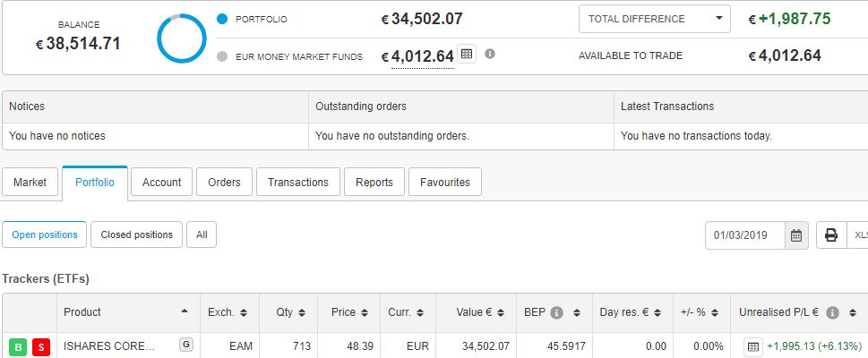
Task: Show Closed positions
Action: (x=136, y=234)
